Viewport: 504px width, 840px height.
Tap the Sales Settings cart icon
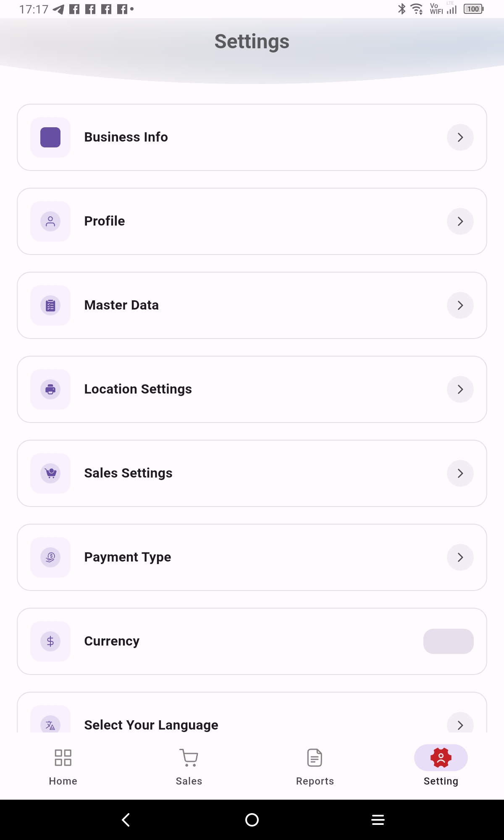point(50,473)
